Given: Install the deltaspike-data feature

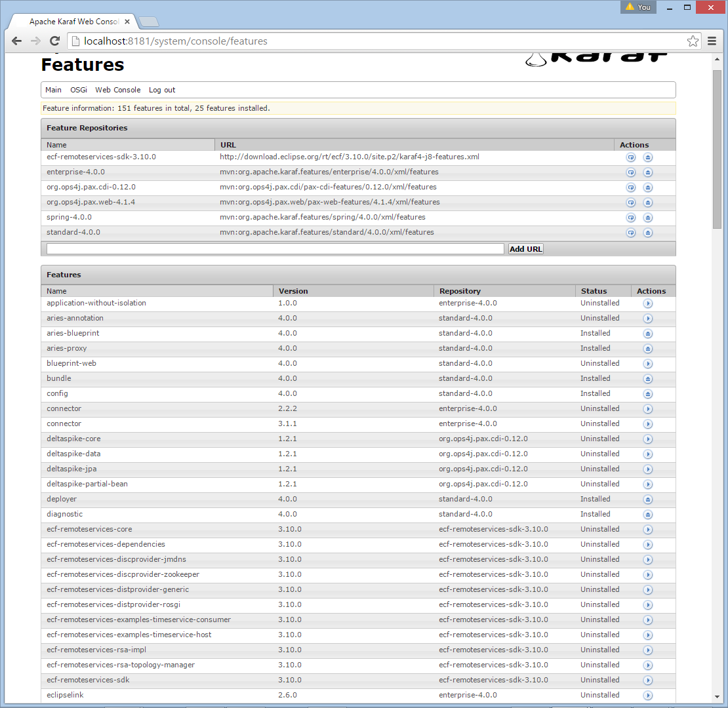Looking at the screenshot, I should pos(648,454).
